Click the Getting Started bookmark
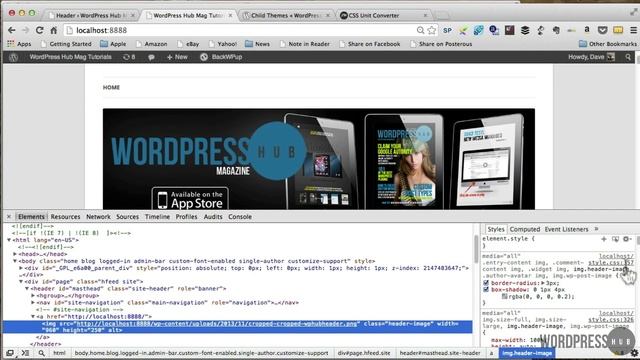 tap(66, 44)
